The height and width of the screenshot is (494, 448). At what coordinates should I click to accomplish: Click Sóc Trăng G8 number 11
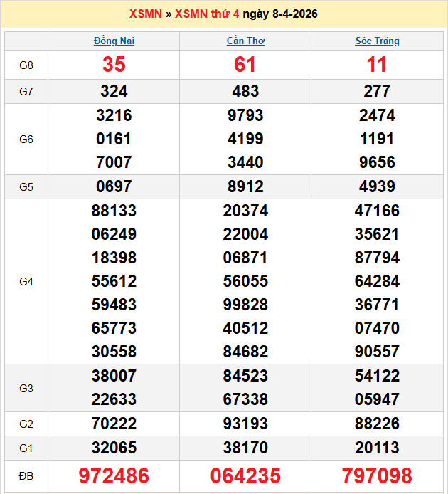(x=377, y=65)
